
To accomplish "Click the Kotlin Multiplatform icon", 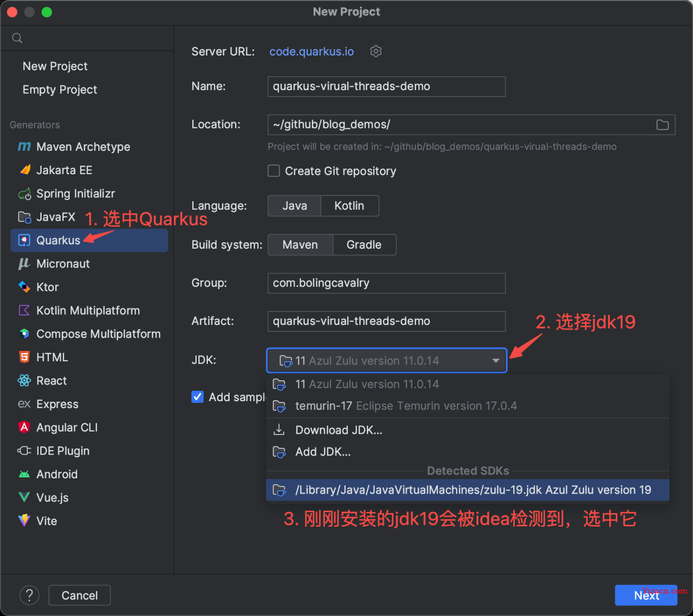I will click(x=24, y=311).
